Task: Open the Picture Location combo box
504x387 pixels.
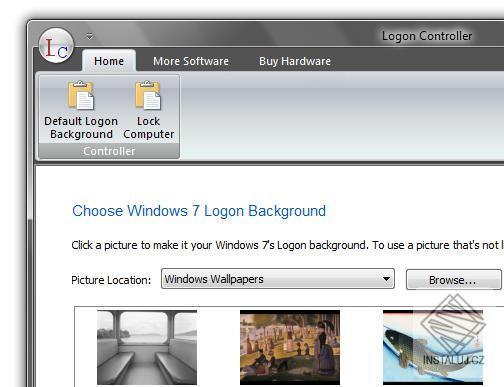Action: [278, 279]
